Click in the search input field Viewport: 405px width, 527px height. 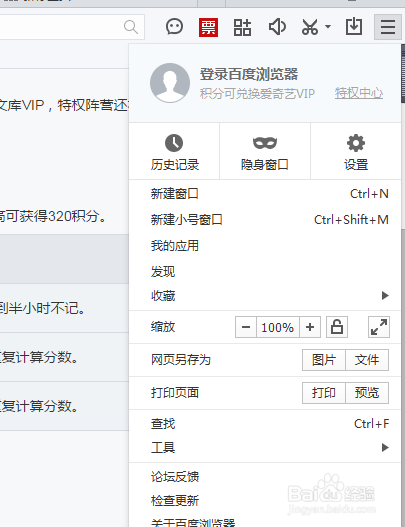tap(72, 27)
